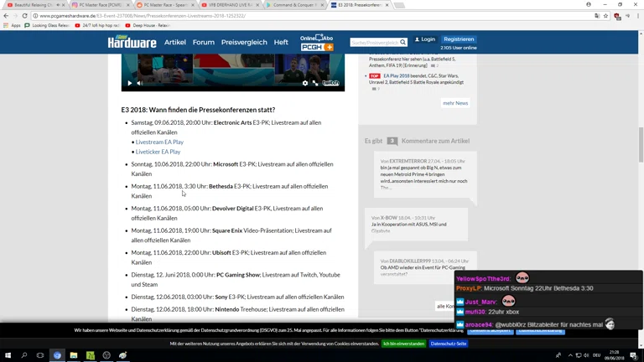
Task: Go back in browser history
Action: click(6, 16)
